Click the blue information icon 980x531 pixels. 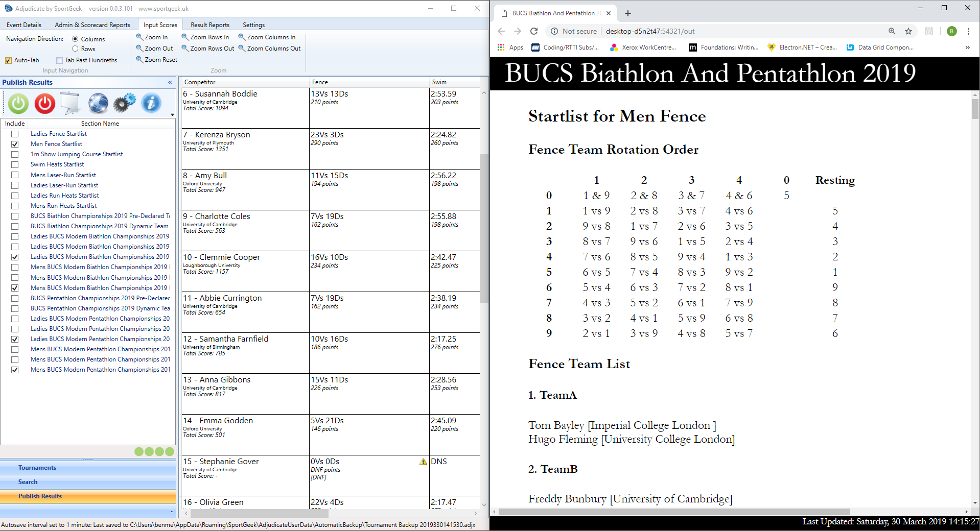pos(151,103)
